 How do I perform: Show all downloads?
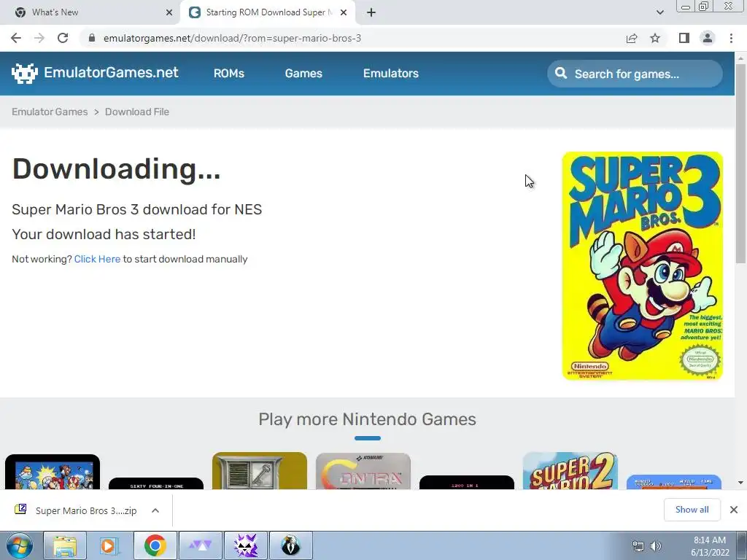tap(692, 510)
